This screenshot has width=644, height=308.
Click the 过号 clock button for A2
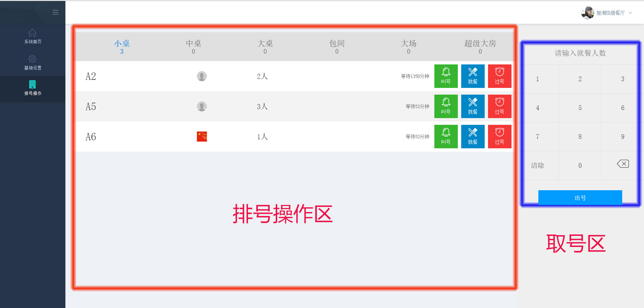[x=499, y=76]
